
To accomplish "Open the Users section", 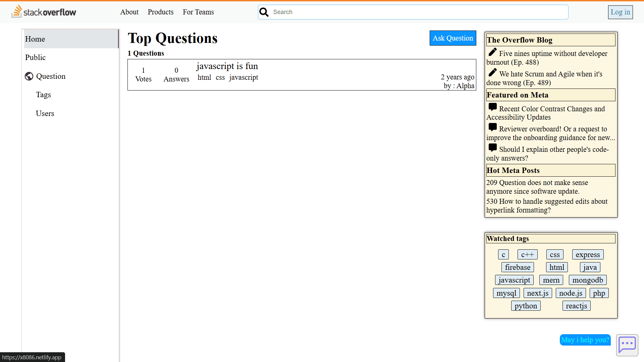I will 45,113.
